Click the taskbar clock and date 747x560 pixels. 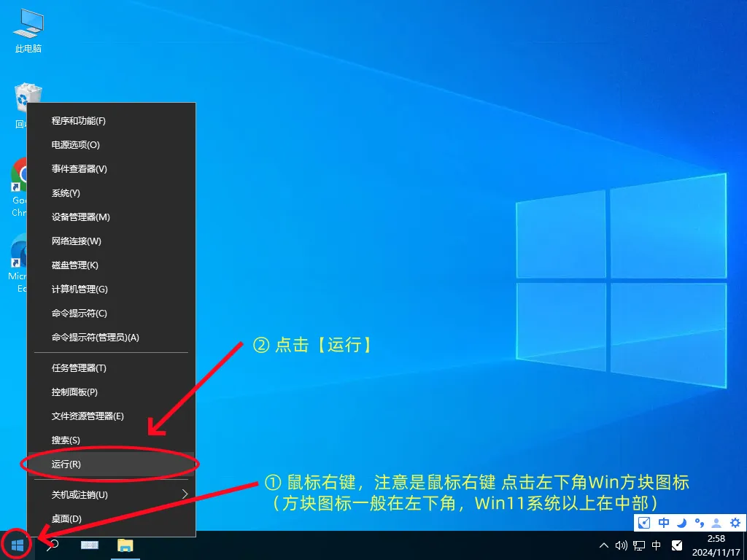[716, 545]
